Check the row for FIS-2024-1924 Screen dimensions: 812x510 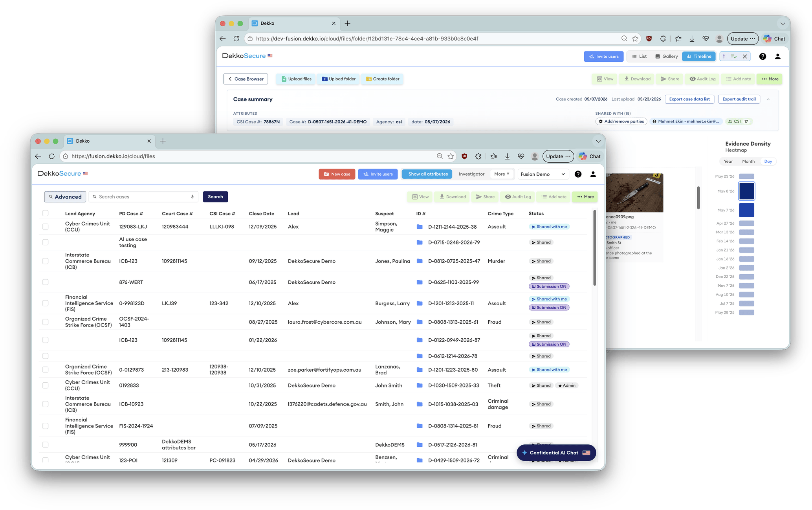45,426
